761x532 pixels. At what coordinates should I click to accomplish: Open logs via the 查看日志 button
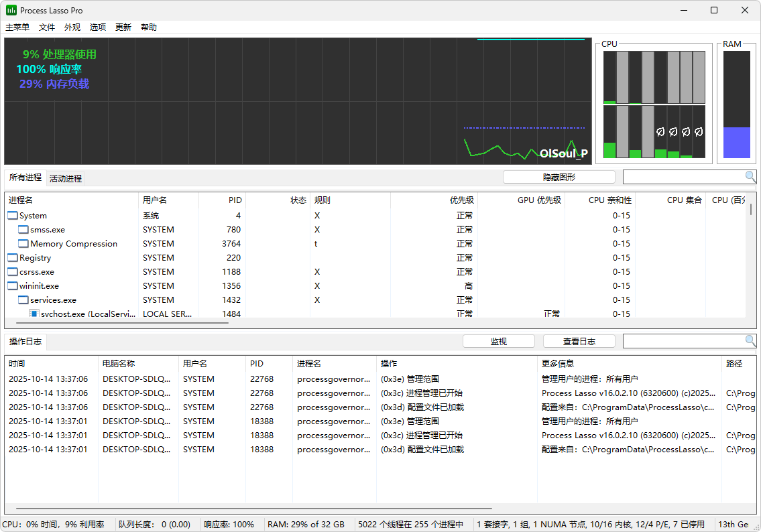click(579, 340)
